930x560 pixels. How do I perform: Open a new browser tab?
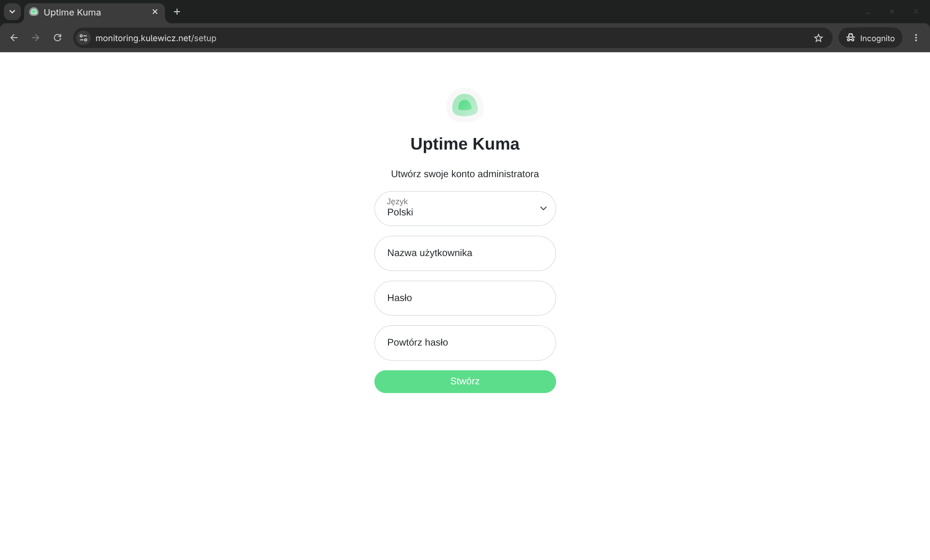(177, 12)
